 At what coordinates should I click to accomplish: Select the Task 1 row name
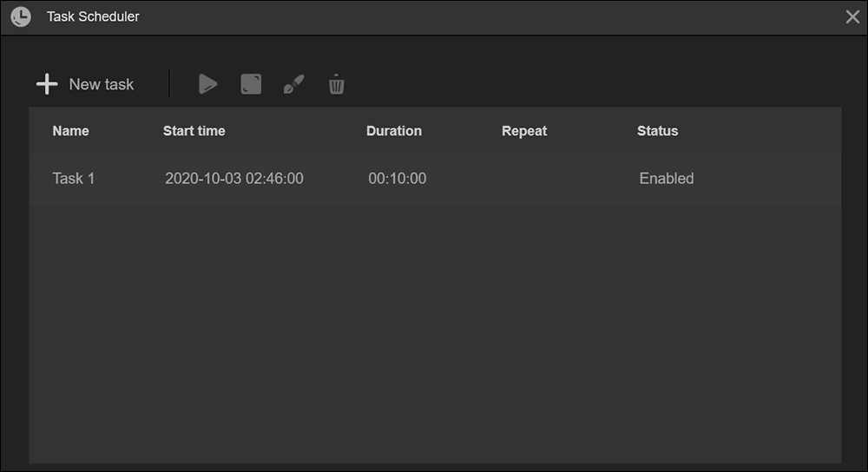[74, 178]
